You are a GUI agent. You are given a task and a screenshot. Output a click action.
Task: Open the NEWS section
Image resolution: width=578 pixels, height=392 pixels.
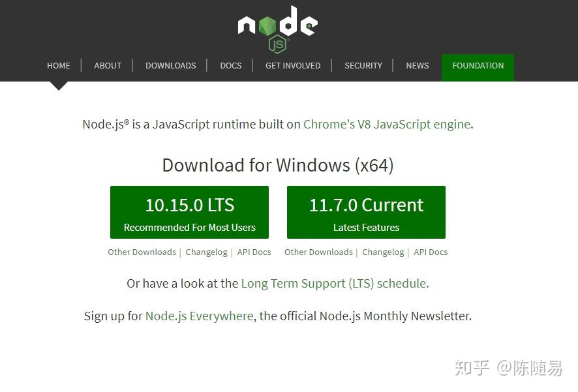[x=418, y=66]
